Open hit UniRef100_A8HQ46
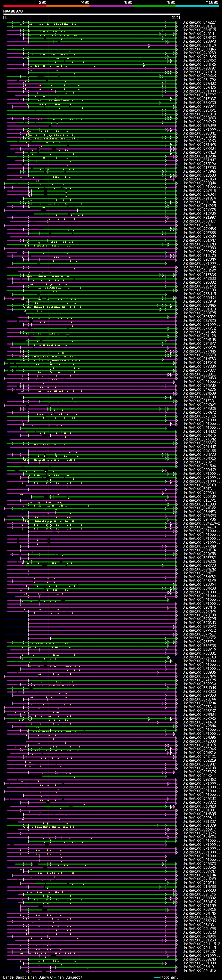This screenshot has width=222, height=980. coord(199,49)
